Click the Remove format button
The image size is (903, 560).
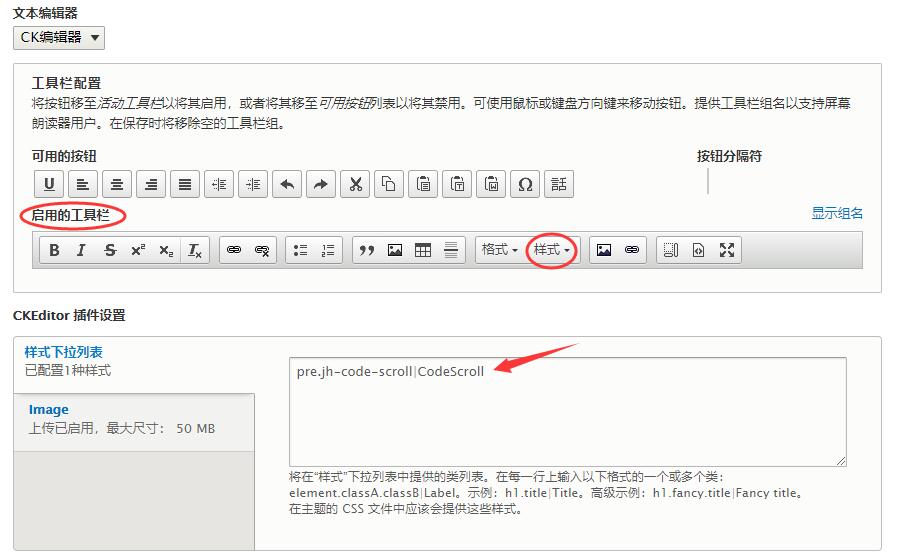195,250
